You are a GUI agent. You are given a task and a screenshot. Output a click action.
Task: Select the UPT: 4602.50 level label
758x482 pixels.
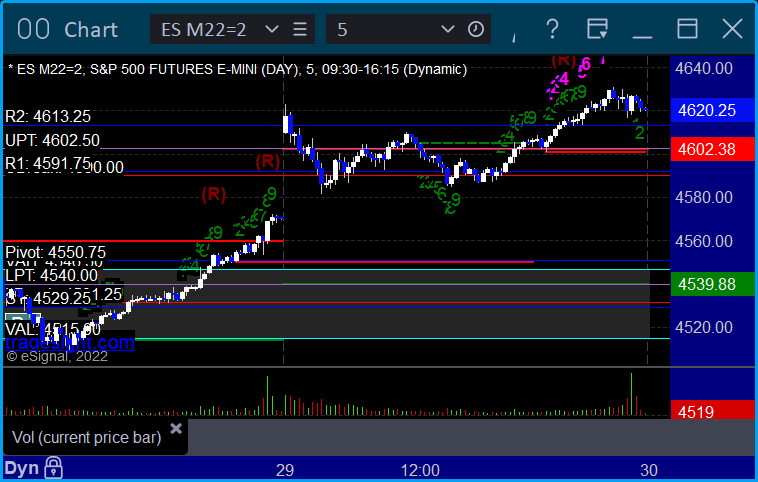pyautogui.click(x=52, y=140)
